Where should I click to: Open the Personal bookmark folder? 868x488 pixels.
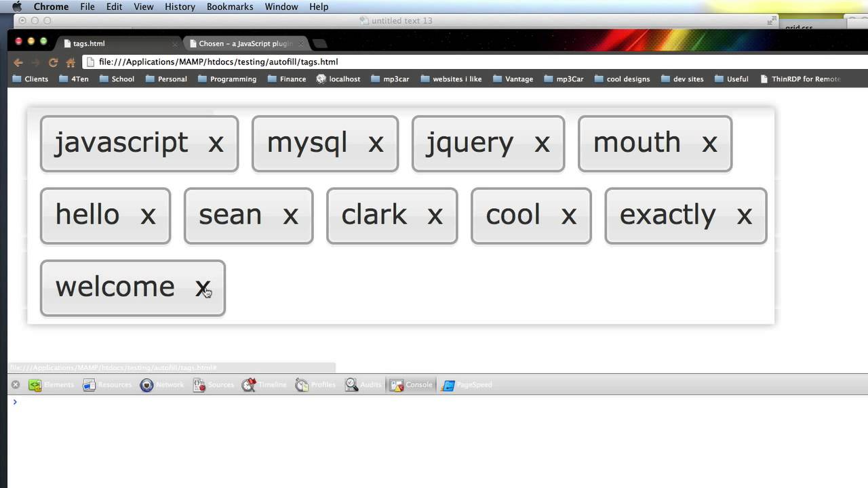pyautogui.click(x=166, y=79)
